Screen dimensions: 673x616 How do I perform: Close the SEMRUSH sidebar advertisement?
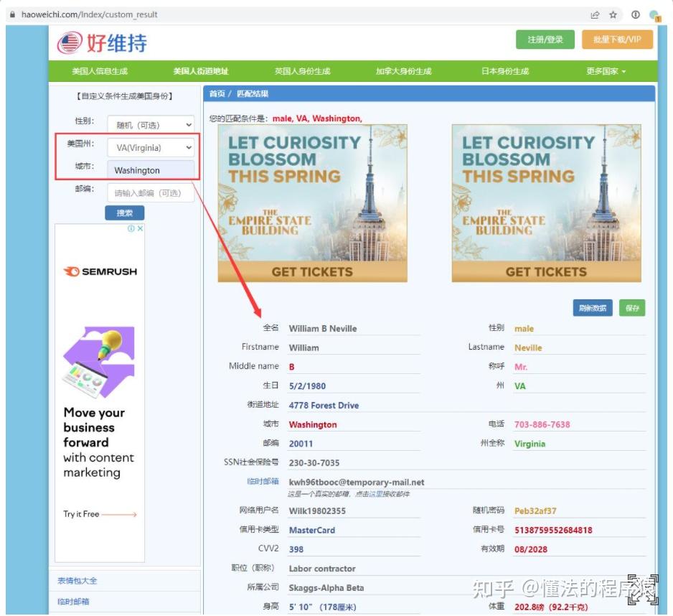pyautogui.click(x=141, y=227)
